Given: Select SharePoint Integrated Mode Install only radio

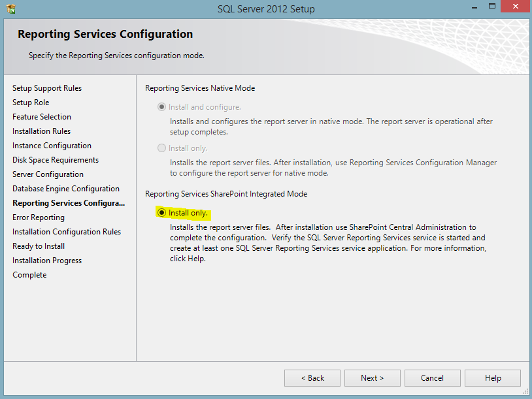Looking at the screenshot, I should (161, 213).
